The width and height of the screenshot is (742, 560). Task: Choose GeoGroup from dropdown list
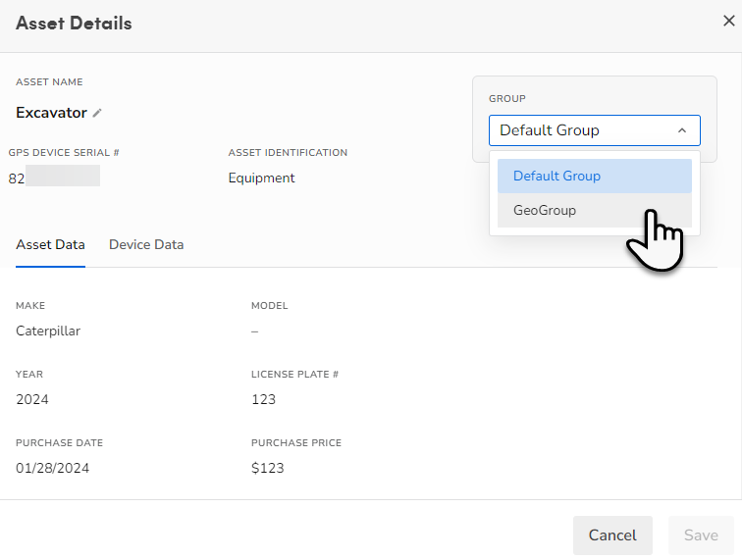click(x=595, y=210)
